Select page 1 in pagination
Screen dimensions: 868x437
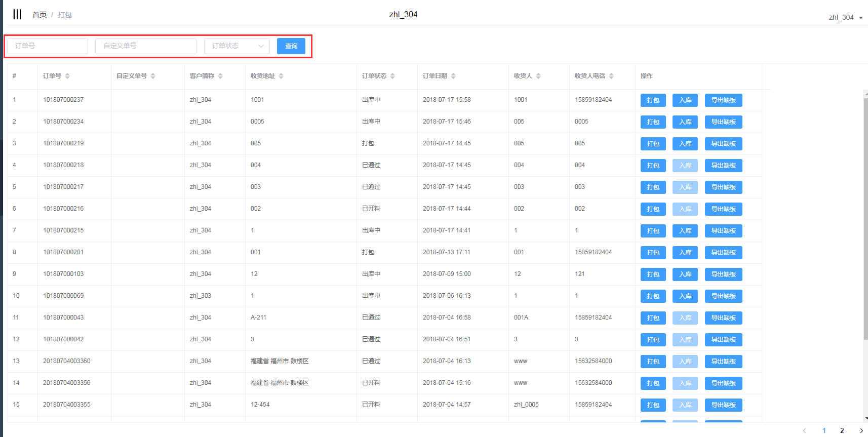[824, 430]
